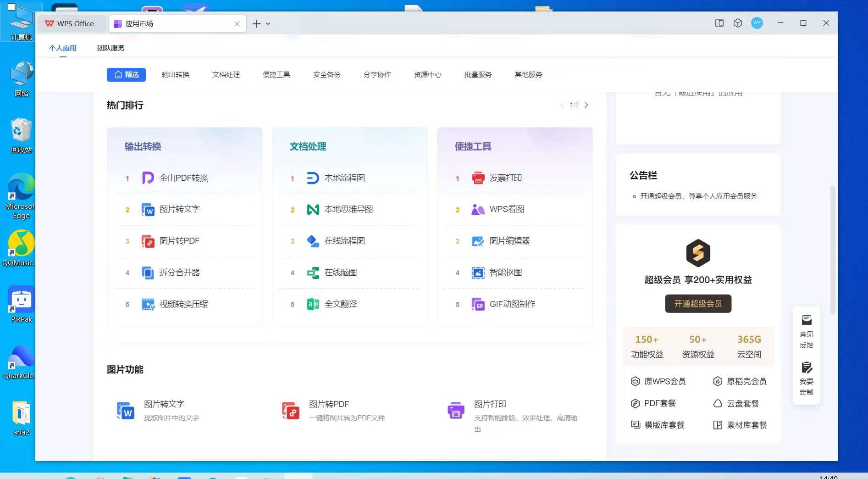868x479 pixels.
Task: Select the 安全备份 category
Action: click(x=326, y=74)
